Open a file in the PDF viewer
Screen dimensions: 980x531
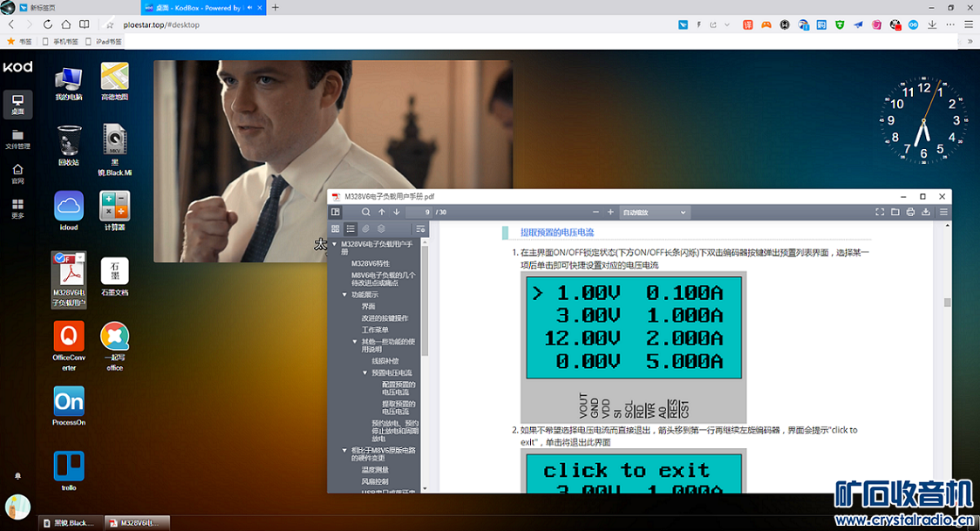pos(895,213)
